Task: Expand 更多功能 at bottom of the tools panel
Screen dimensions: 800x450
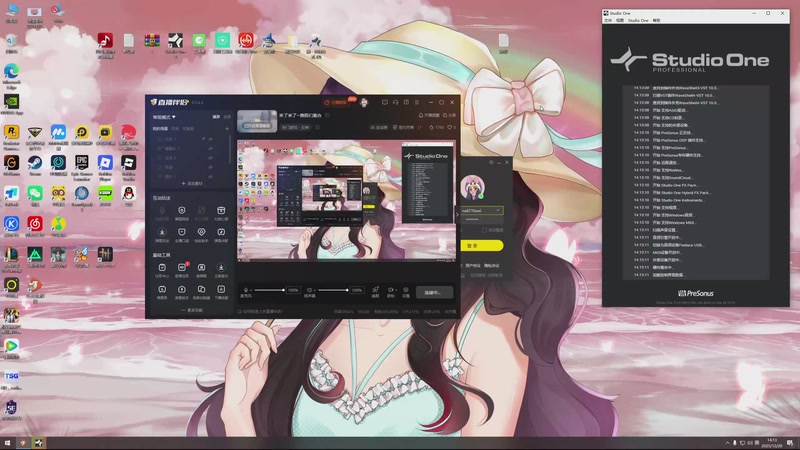Action: pos(192,310)
